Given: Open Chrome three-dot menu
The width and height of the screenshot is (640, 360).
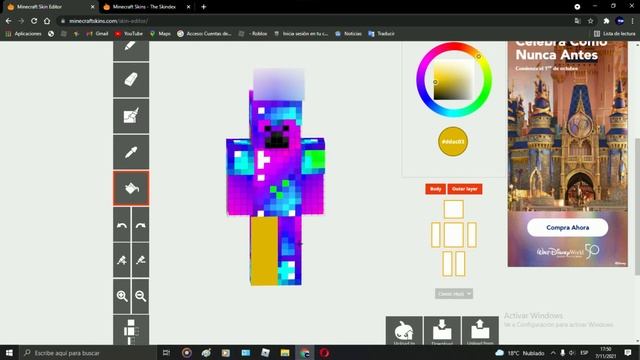Looking at the screenshot, I should pyautogui.click(x=633, y=21).
